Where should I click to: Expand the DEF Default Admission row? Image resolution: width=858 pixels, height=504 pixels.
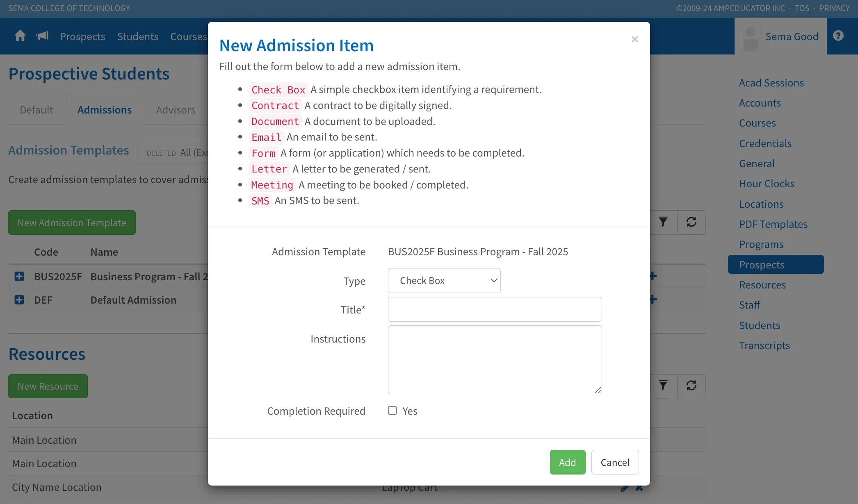point(19,300)
